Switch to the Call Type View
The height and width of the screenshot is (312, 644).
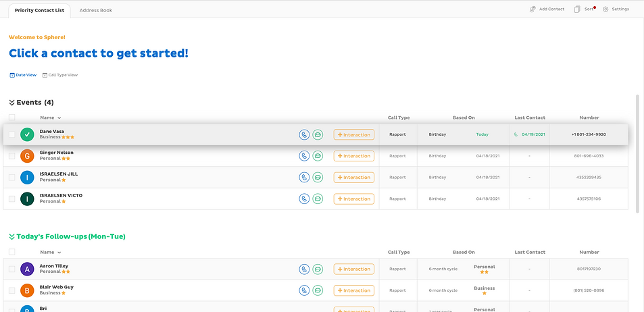[x=60, y=75]
